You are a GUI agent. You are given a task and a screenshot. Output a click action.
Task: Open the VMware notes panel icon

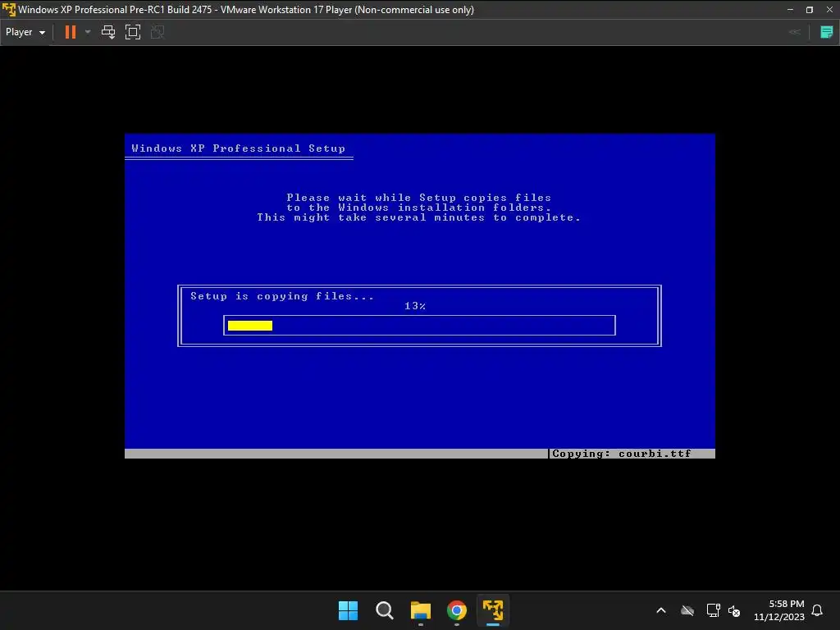(827, 32)
